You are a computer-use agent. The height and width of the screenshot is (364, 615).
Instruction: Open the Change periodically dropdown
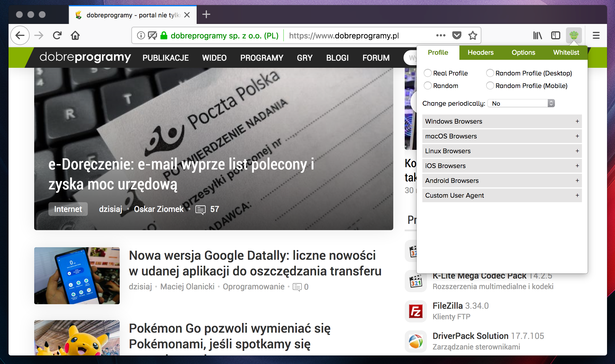tap(521, 103)
